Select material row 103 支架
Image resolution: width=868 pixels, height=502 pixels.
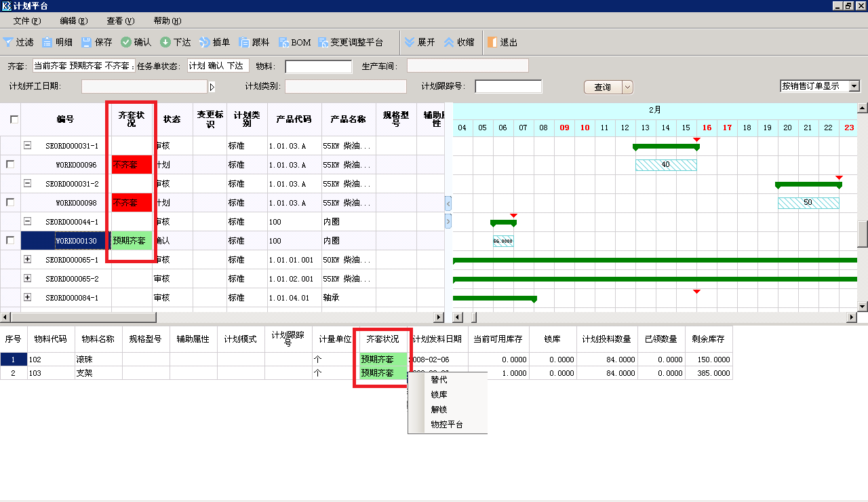366,373
